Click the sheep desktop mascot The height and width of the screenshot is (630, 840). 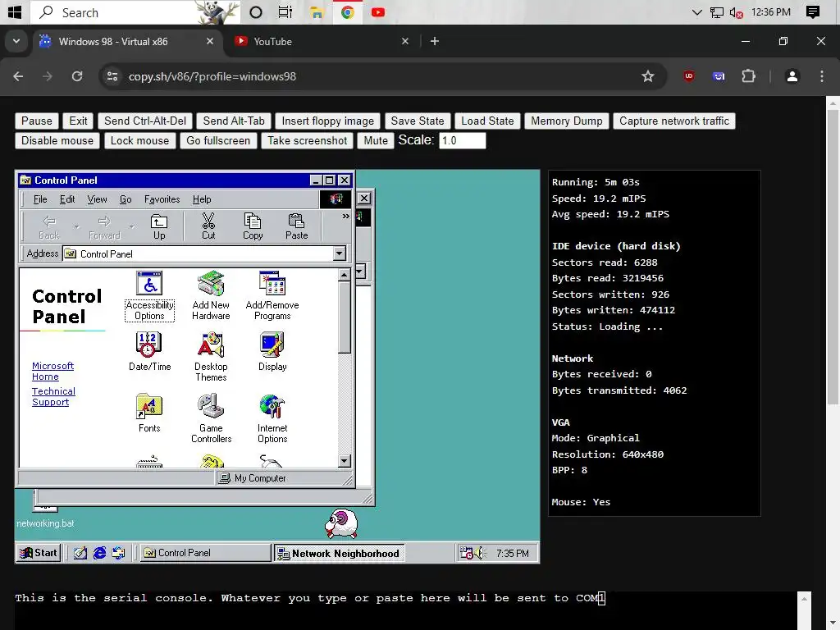[x=341, y=523]
